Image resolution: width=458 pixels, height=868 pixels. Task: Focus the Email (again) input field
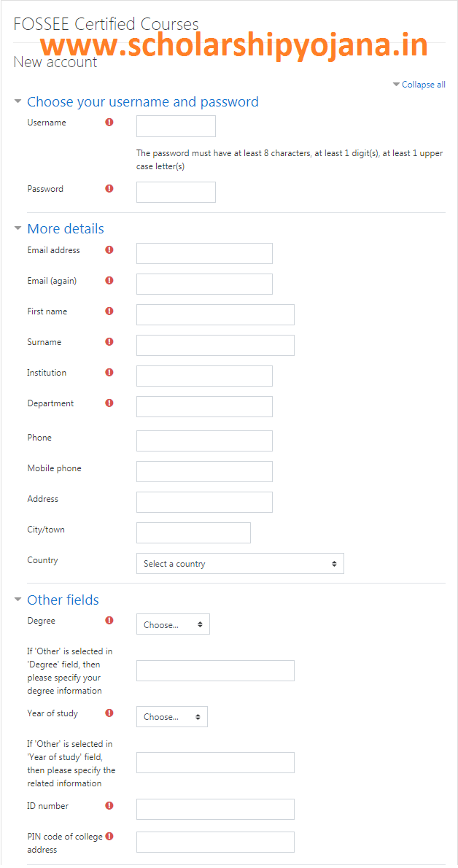point(204,284)
